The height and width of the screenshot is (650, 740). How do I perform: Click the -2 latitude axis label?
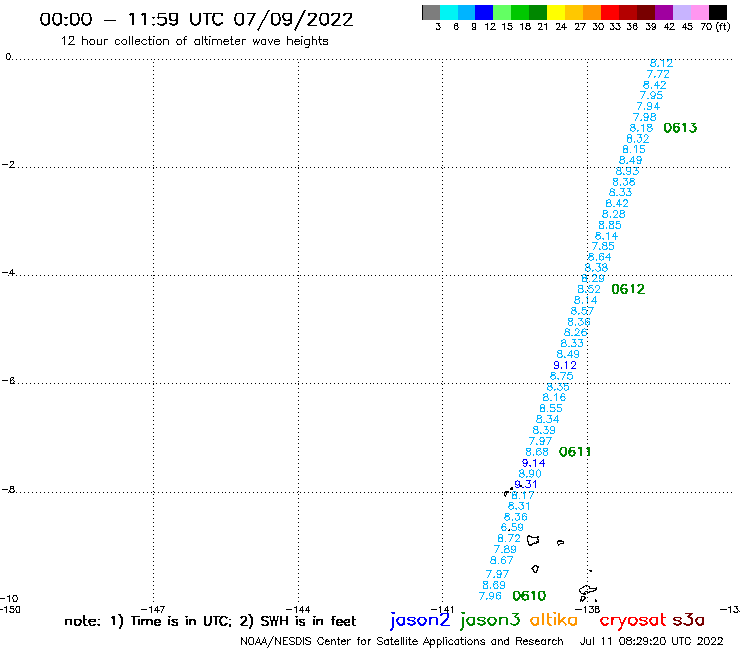(x=8, y=165)
